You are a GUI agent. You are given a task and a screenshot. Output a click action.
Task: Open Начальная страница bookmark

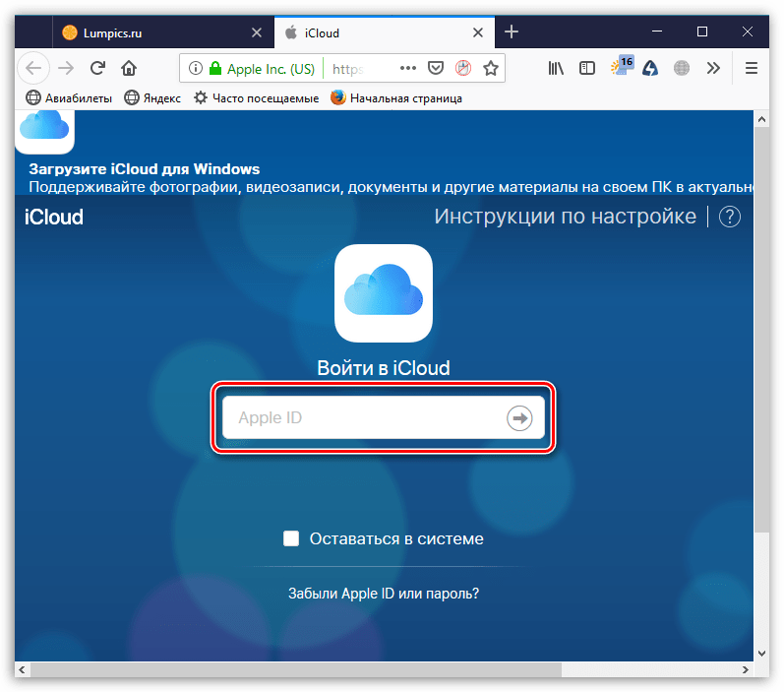click(x=396, y=98)
